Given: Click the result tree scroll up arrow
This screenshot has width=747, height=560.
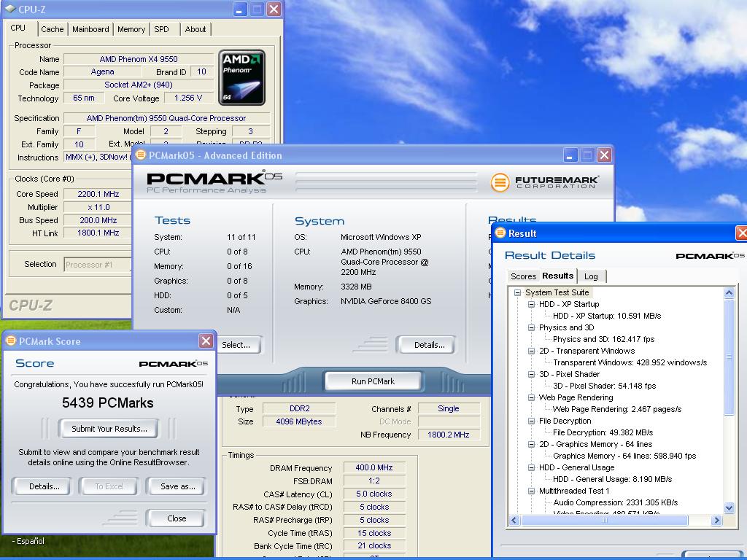Looking at the screenshot, I should point(729,292).
